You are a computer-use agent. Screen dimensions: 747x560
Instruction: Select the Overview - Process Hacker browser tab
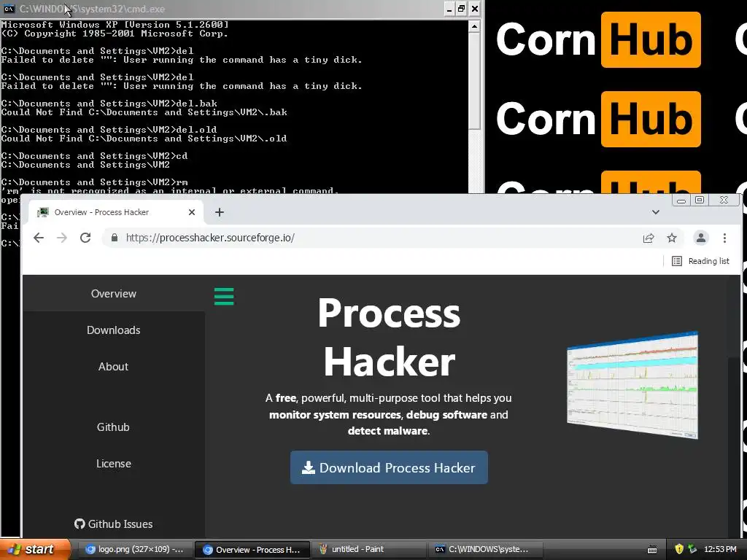point(116,212)
